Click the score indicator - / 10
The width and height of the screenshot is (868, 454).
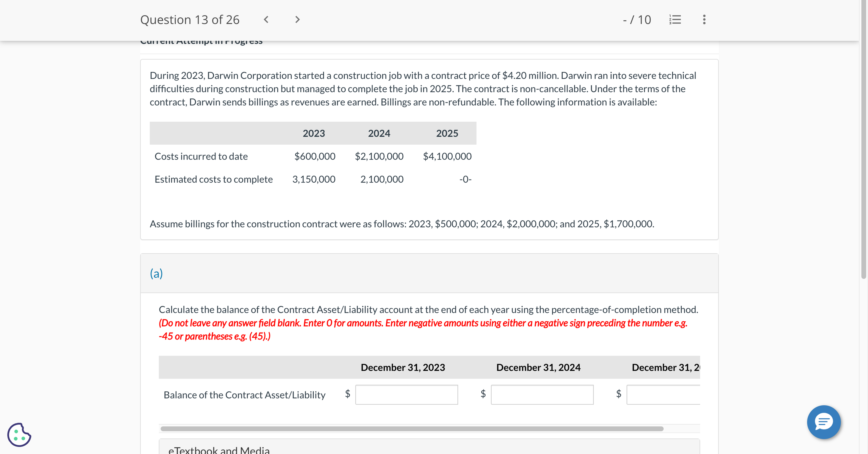tap(637, 20)
